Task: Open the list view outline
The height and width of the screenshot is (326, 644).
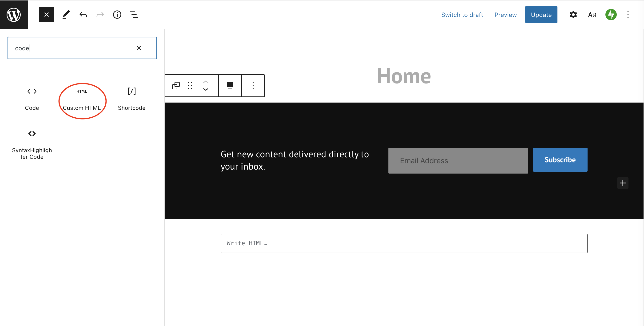Action: coord(134,15)
